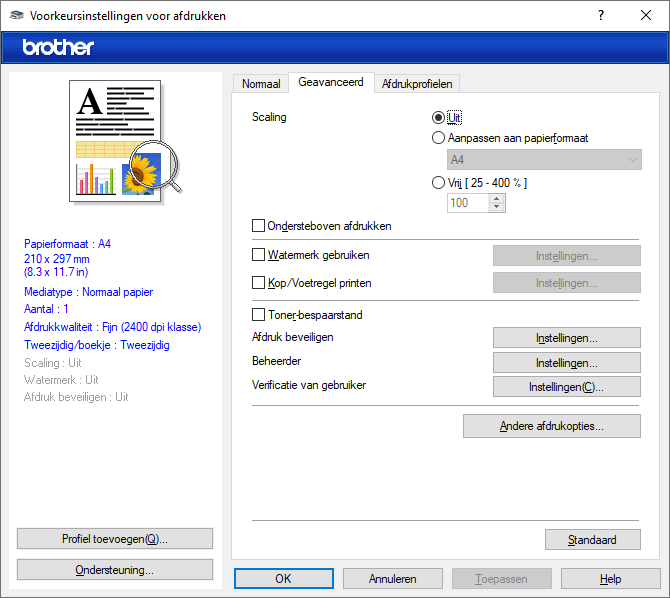This screenshot has width=670, height=598.
Task: Switch to the 'Normaal' tab
Action: 261,84
